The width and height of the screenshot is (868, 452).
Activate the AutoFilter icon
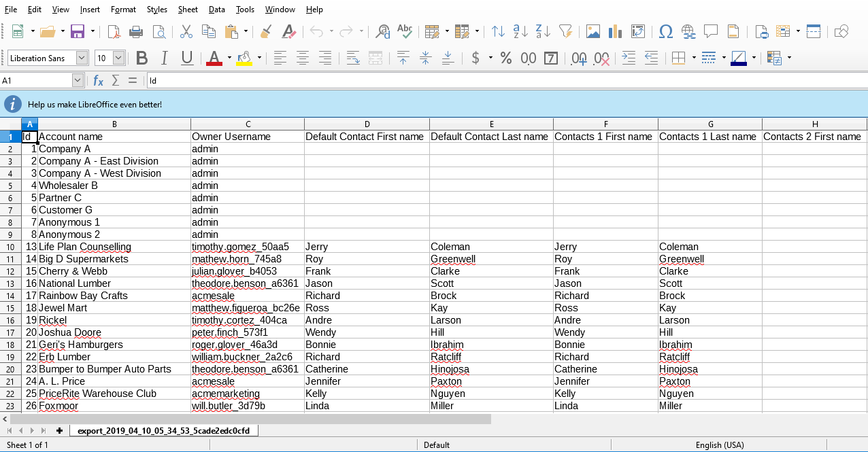tap(565, 31)
